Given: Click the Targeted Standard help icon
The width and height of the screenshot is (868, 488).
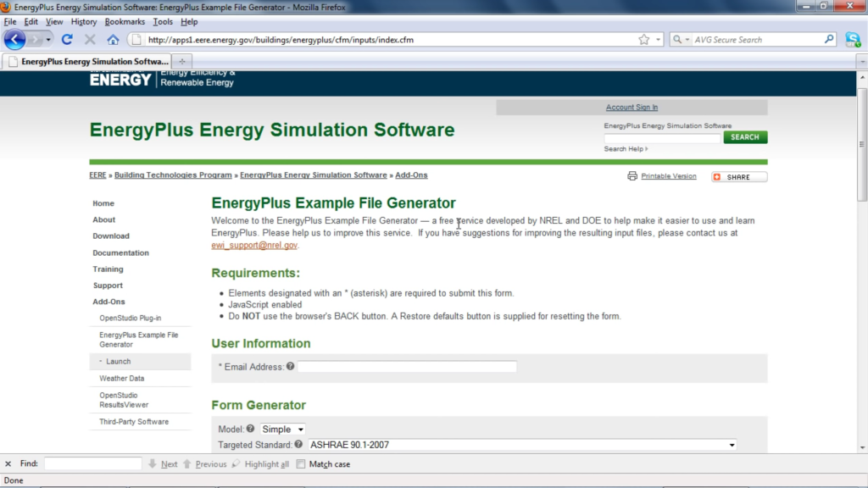Looking at the screenshot, I should pos(298,444).
